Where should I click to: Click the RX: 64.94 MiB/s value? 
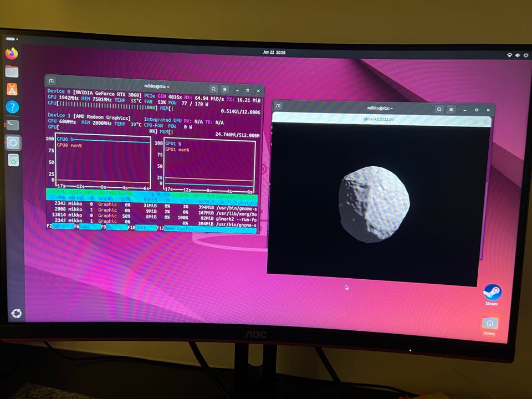pos(204,99)
